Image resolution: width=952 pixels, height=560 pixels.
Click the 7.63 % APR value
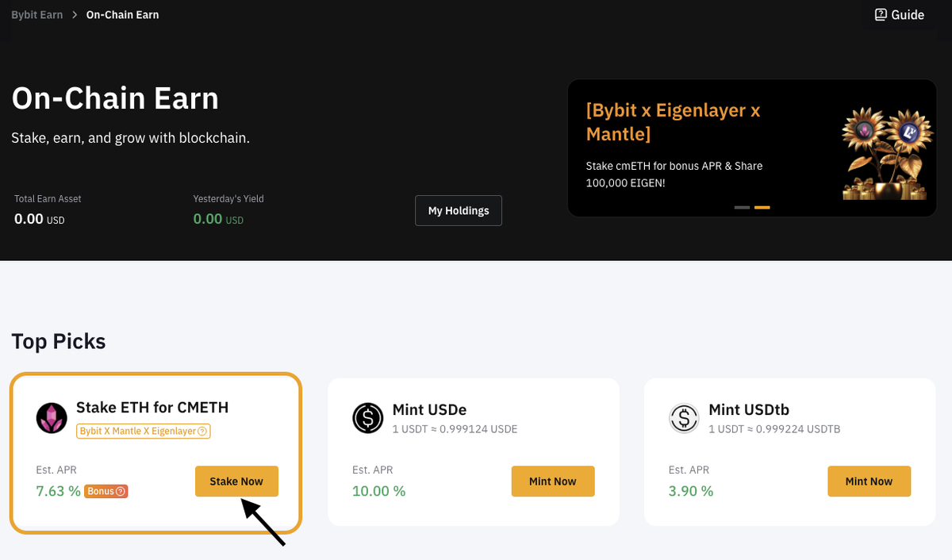click(58, 491)
